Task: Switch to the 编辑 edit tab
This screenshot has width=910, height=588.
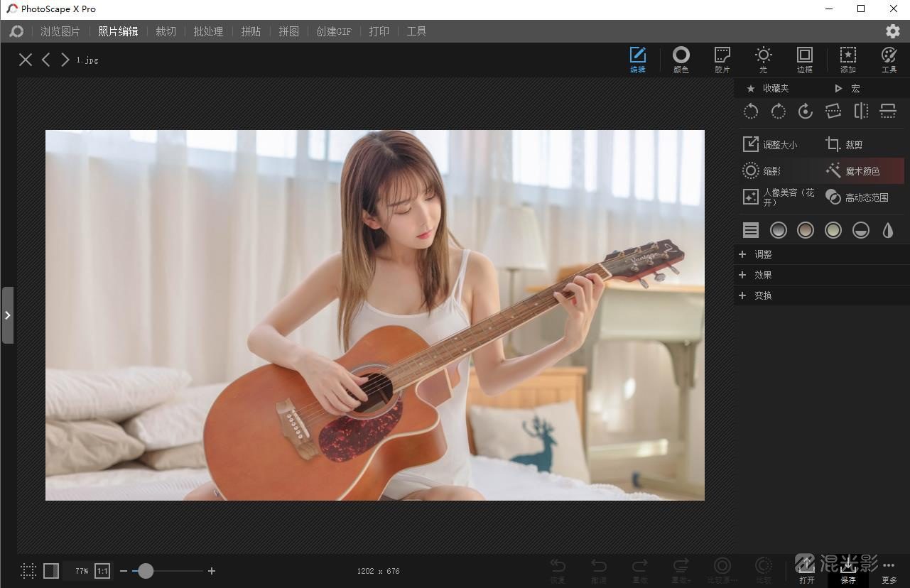Action: [x=638, y=60]
